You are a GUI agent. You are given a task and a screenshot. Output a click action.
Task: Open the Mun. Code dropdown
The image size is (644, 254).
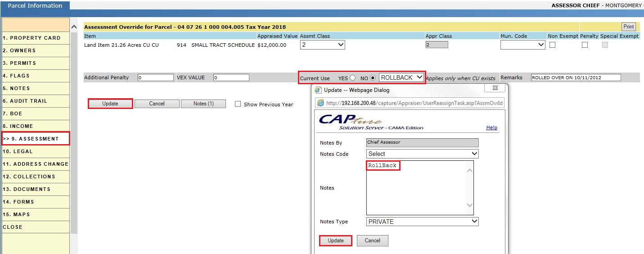coord(523,45)
